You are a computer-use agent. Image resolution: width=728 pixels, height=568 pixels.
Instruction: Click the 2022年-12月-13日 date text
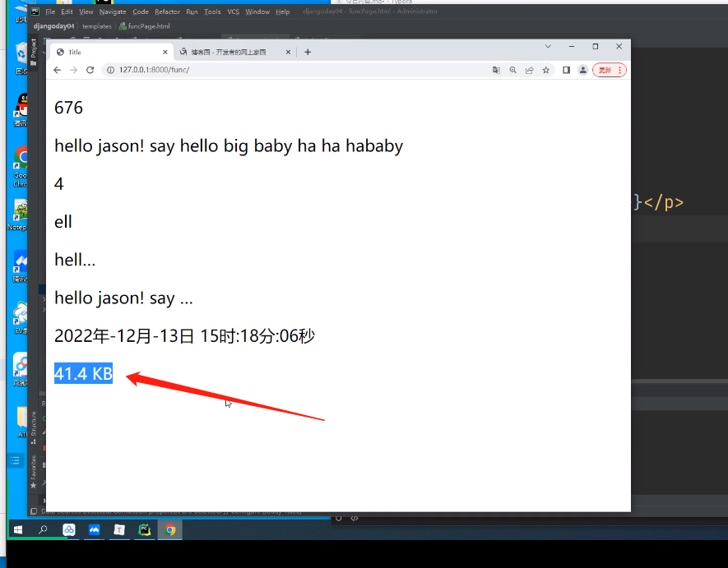point(184,335)
